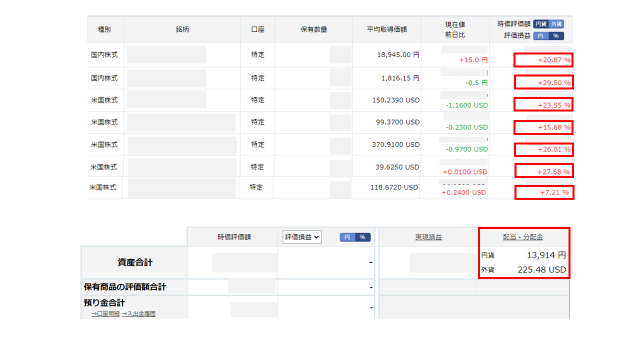Click the 現在値 前日比 column header

455,29
